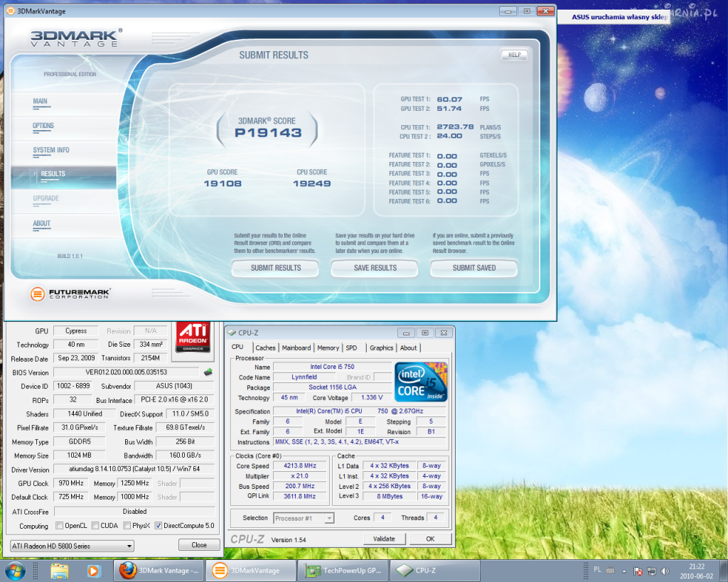Screen dimensions: 728x582
Task: Tick the CUDA checkbox
Action: (x=94, y=526)
